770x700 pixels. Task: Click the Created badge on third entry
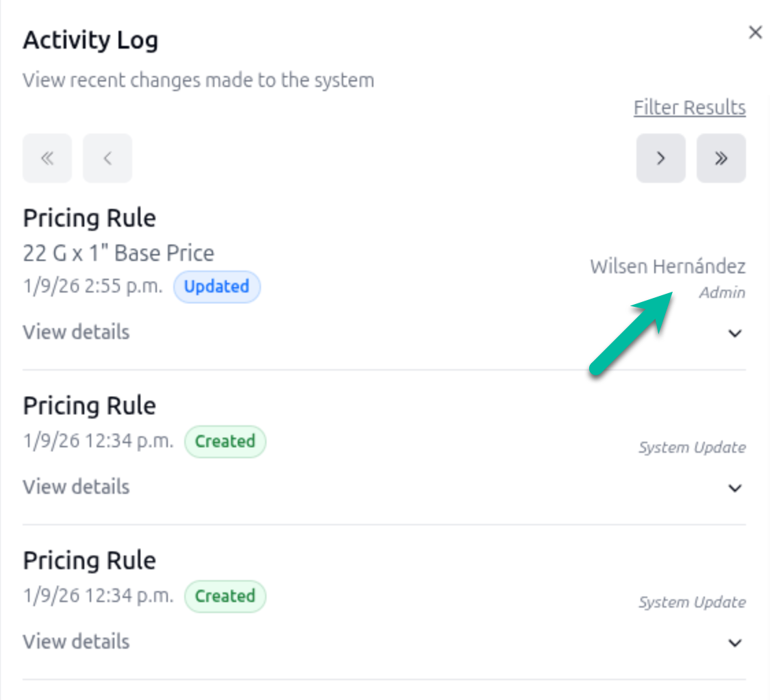[225, 597]
